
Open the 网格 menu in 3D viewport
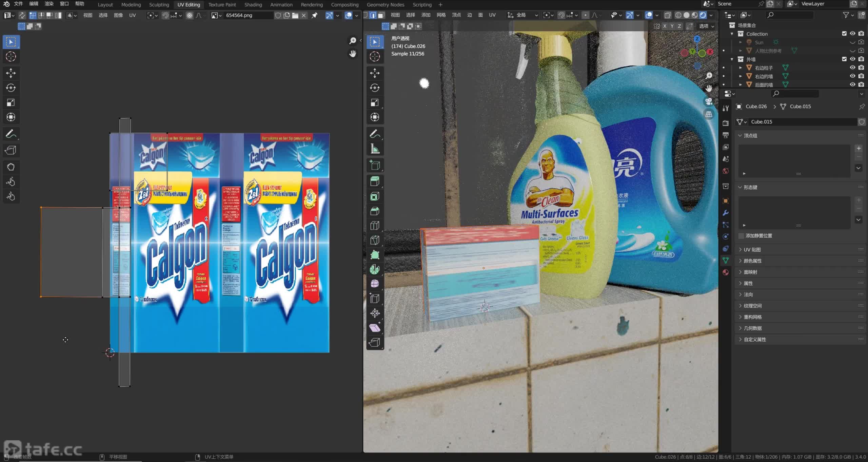(441, 15)
